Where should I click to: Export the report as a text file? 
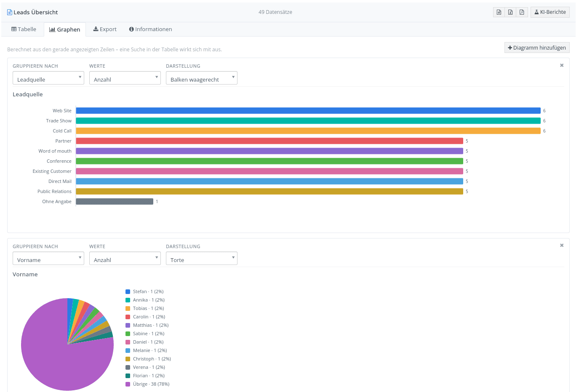tap(499, 12)
